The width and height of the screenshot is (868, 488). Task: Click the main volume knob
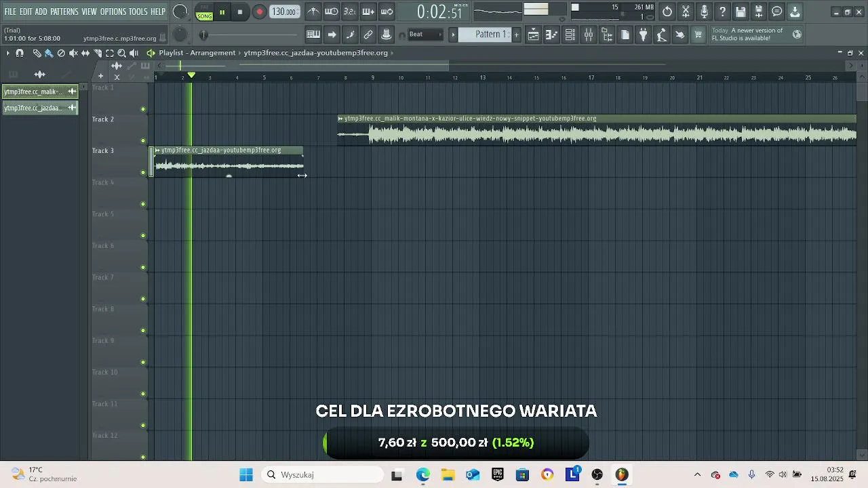point(180,12)
